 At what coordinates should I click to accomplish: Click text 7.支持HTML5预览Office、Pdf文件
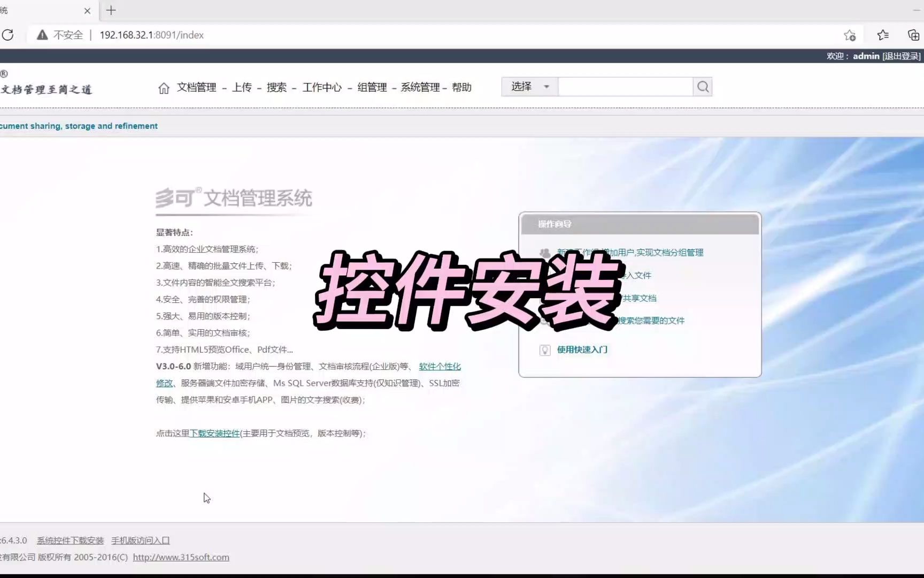tap(225, 349)
